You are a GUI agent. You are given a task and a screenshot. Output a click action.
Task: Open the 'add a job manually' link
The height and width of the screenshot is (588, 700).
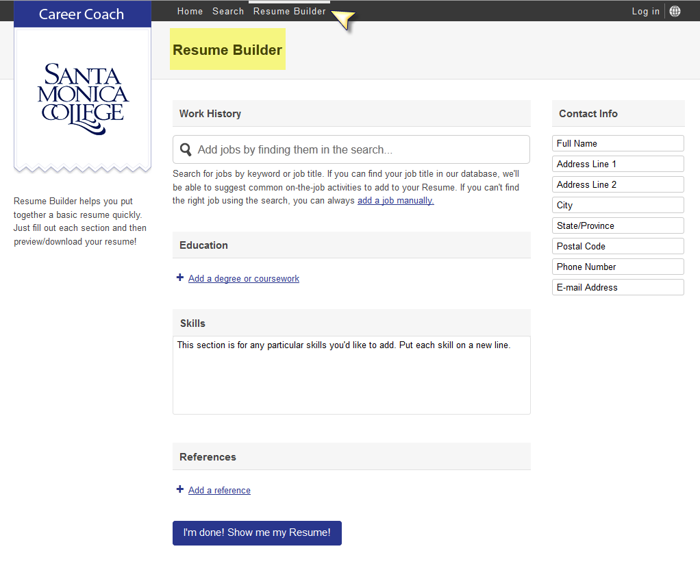(x=395, y=200)
